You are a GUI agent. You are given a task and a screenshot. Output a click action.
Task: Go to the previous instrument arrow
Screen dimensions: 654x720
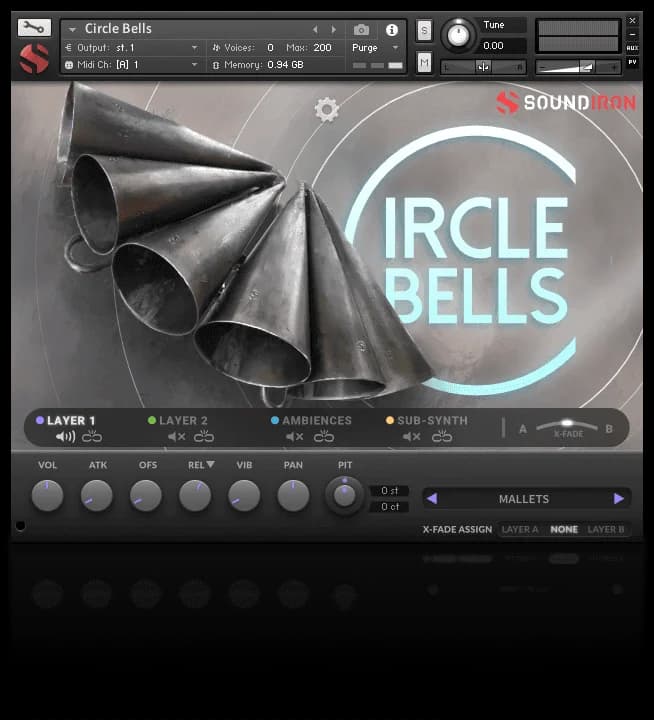pos(315,30)
